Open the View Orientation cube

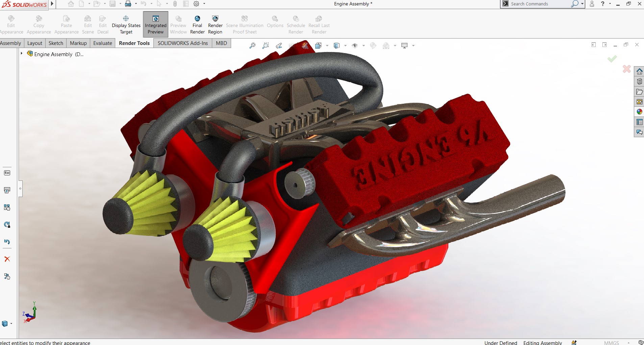click(318, 46)
